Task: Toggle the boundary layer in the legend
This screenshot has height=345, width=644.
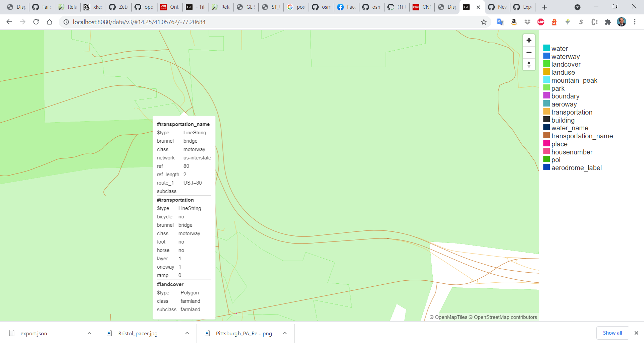Action: pyautogui.click(x=565, y=96)
